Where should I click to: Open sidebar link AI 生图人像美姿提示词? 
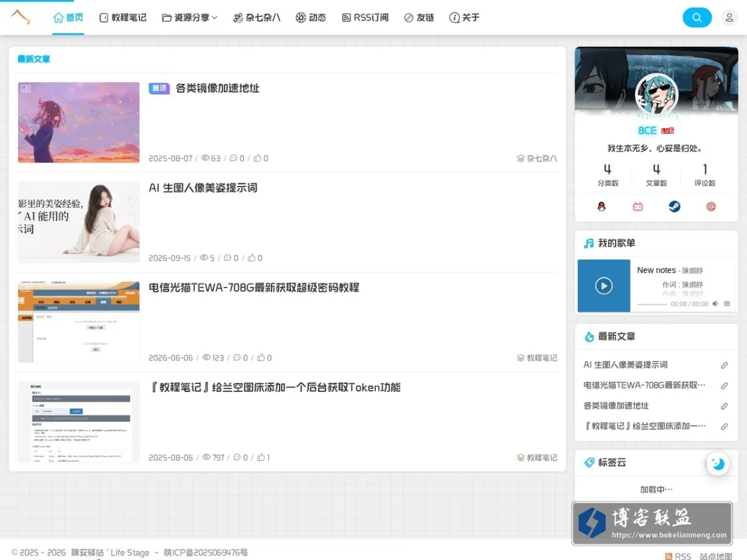(626, 365)
